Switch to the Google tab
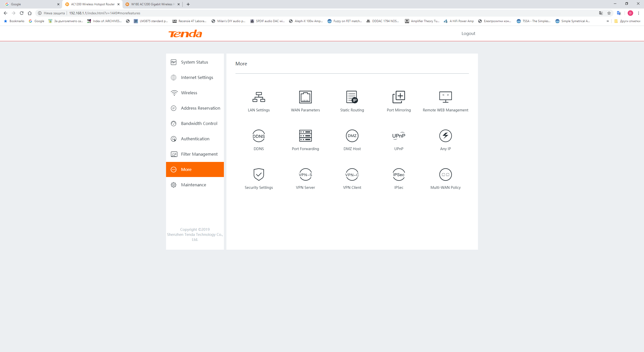The width and height of the screenshot is (644, 352). [x=31, y=4]
